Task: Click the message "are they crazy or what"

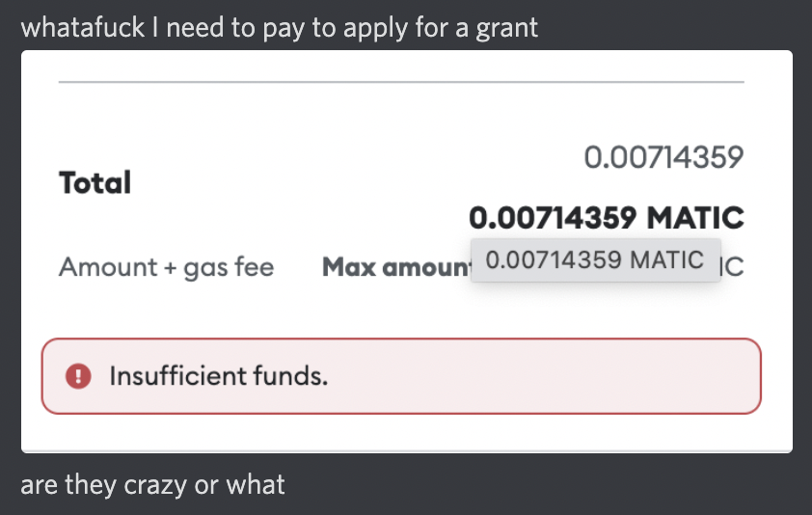Action: coord(152,483)
